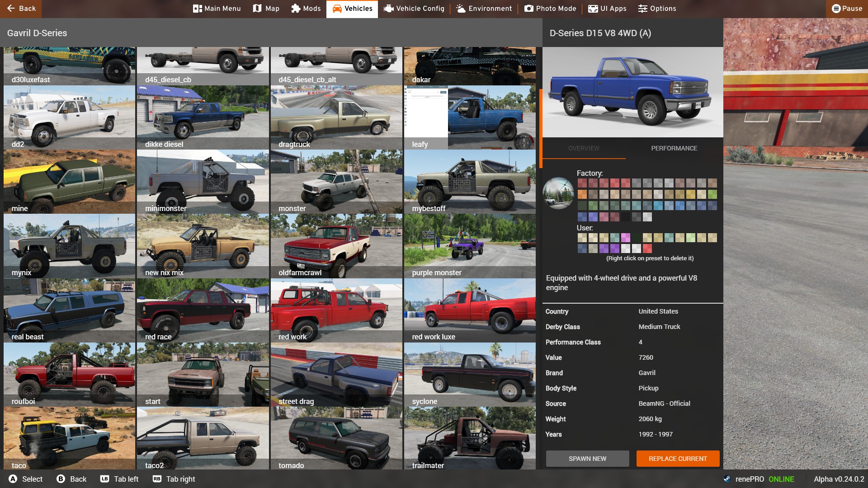Enter Photo Mode
The width and height of the screenshot is (868, 488).
point(550,9)
